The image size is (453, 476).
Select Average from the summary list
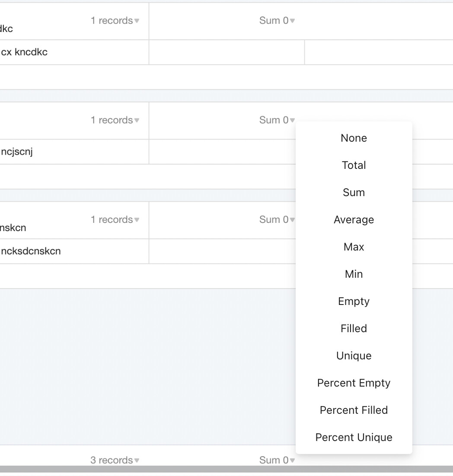pyautogui.click(x=354, y=220)
